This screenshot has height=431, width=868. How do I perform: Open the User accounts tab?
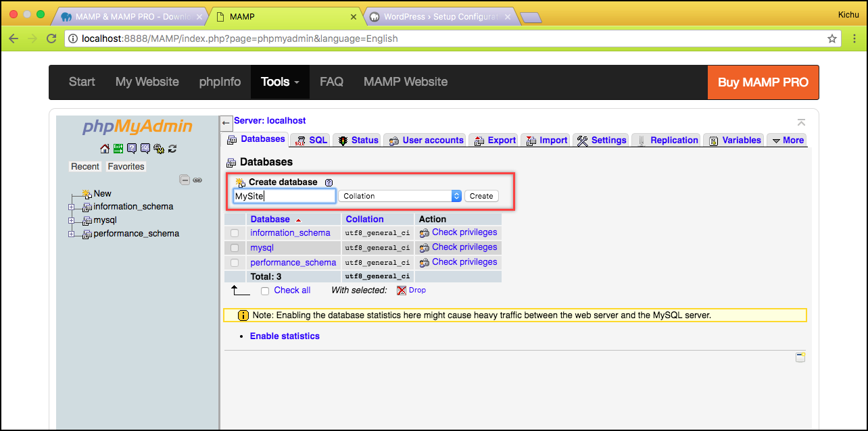pyautogui.click(x=425, y=141)
